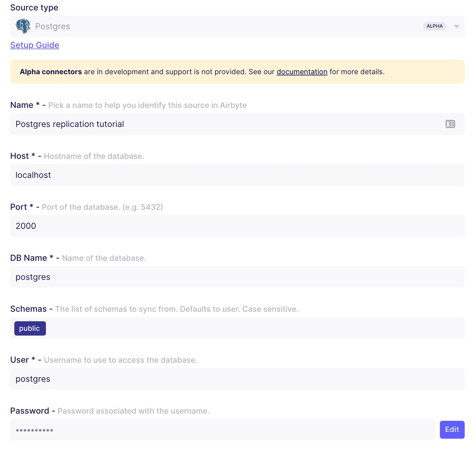This screenshot has height=450, width=476.
Task: Click the 'Alpha connectors' bold text
Action: click(51, 72)
